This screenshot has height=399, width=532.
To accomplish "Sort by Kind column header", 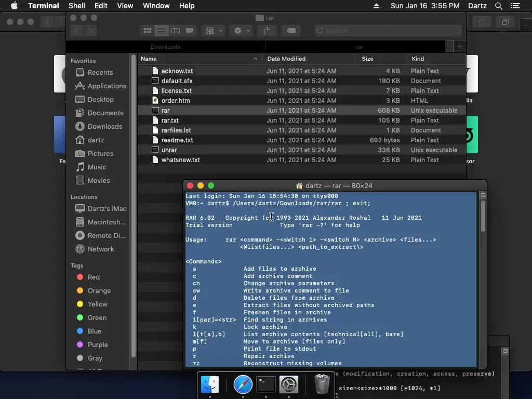I will (x=436, y=59).
